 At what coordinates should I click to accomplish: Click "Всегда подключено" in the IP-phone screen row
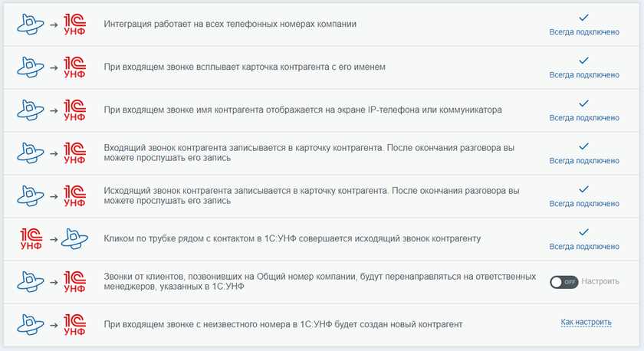[583, 118]
